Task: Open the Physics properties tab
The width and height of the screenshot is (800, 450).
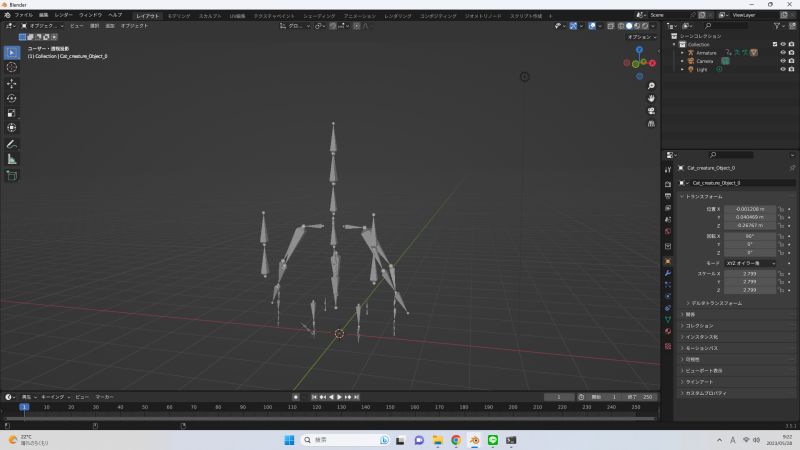Action: pos(668,296)
